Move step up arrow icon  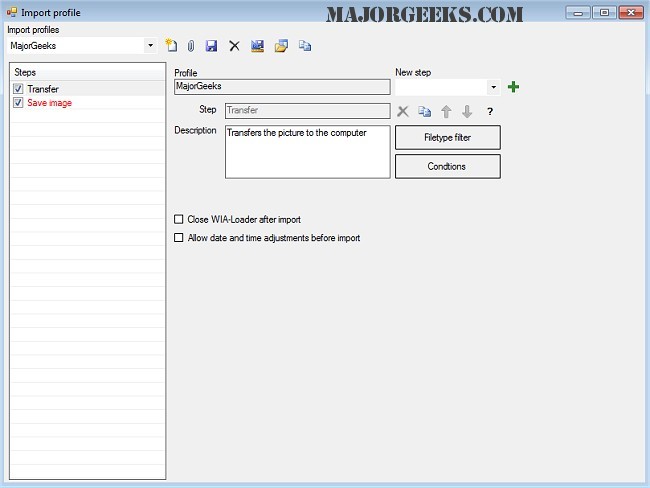click(446, 112)
